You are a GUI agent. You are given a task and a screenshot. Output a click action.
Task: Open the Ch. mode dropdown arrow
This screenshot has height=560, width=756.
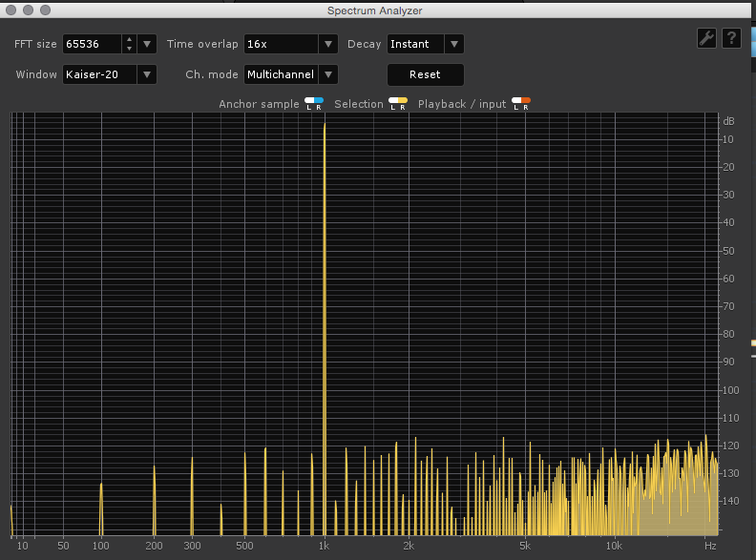[x=328, y=74]
